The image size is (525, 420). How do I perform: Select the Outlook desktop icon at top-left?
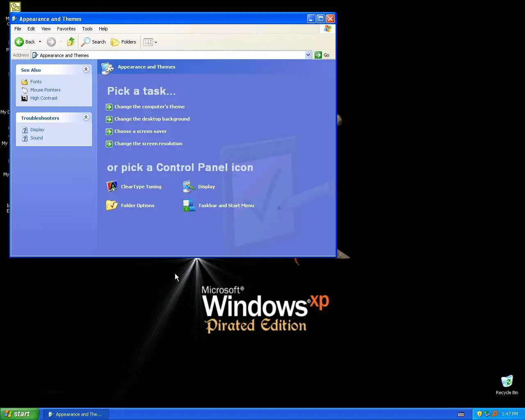coord(15,7)
